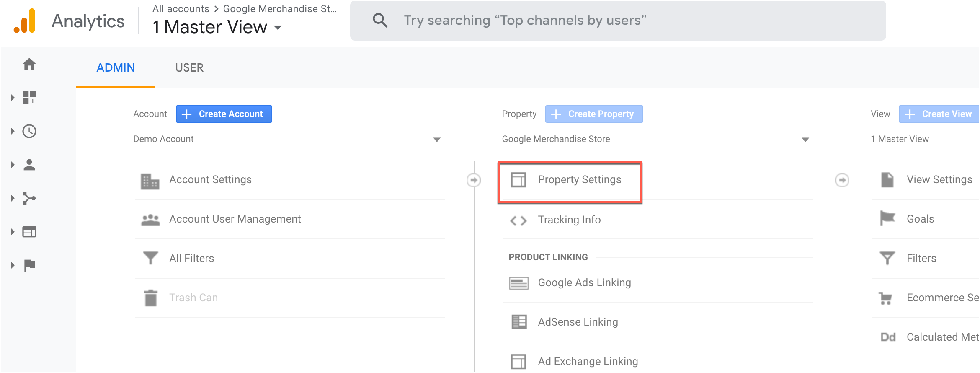Click the Analytics logo icon
This screenshot has height=373, width=980.
(25, 21)
